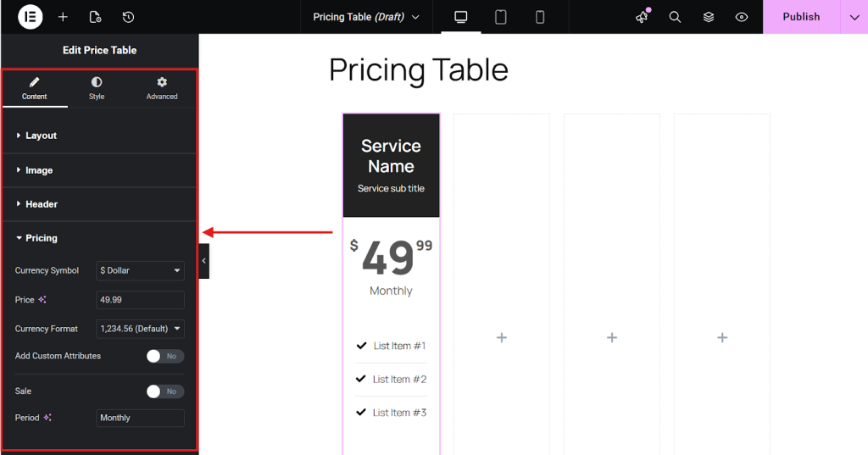Click the Price input field
The image size is (868, 455).
coord(140,300)
